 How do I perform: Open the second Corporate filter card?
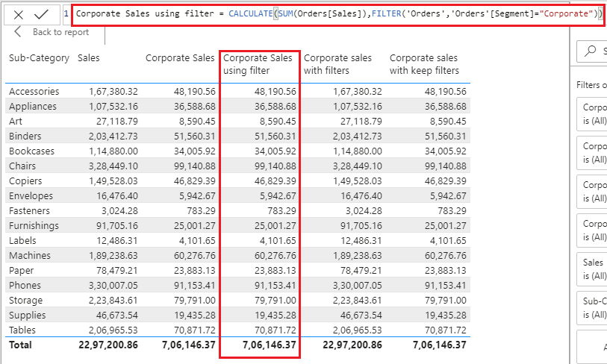[x=594, y=152]
